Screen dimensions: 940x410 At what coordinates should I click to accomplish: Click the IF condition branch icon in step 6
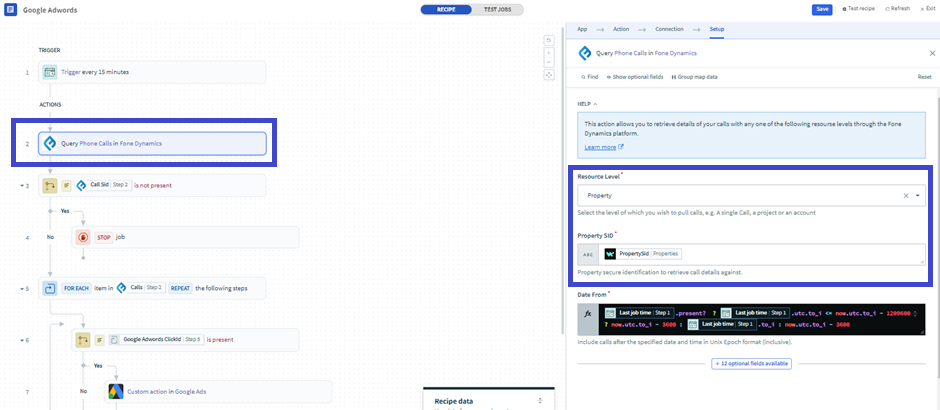[x=83, y=340]
